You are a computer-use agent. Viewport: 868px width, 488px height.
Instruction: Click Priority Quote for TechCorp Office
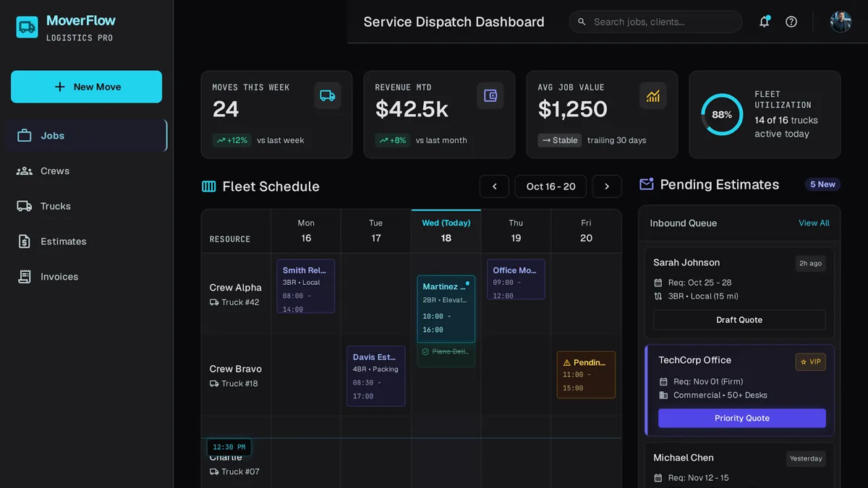742,419
